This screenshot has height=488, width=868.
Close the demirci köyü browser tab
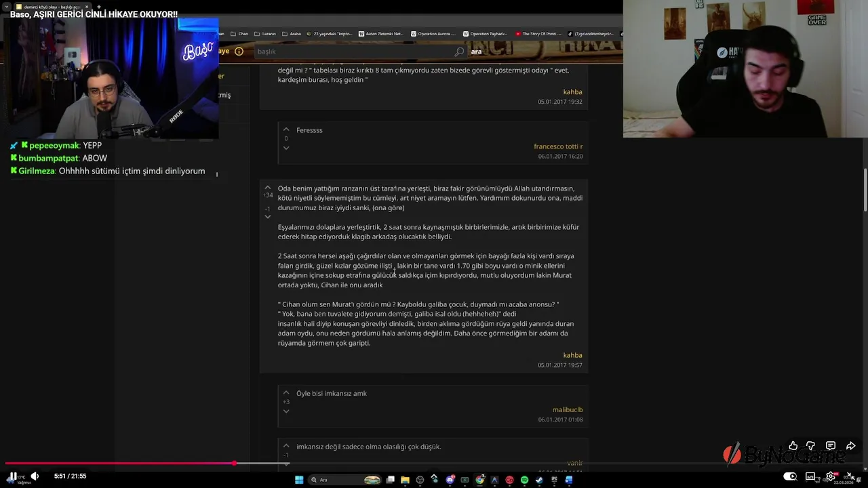point(87,7)
